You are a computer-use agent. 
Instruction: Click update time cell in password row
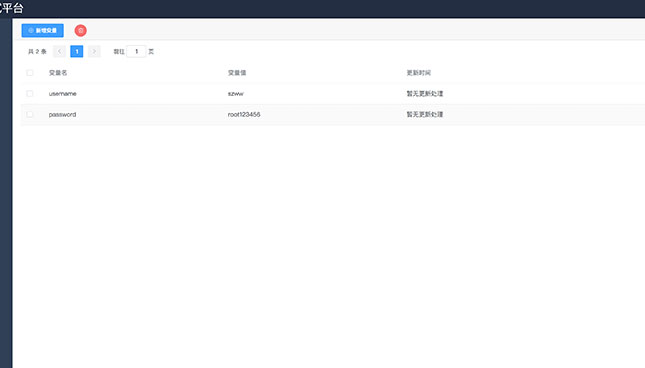coord(425,114)
